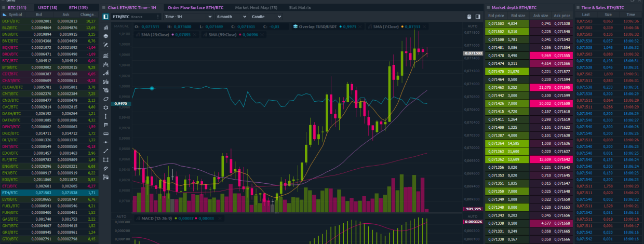Switch to the ETH (139) watchlist tab
644x244 pixels.
click(78, 8)
